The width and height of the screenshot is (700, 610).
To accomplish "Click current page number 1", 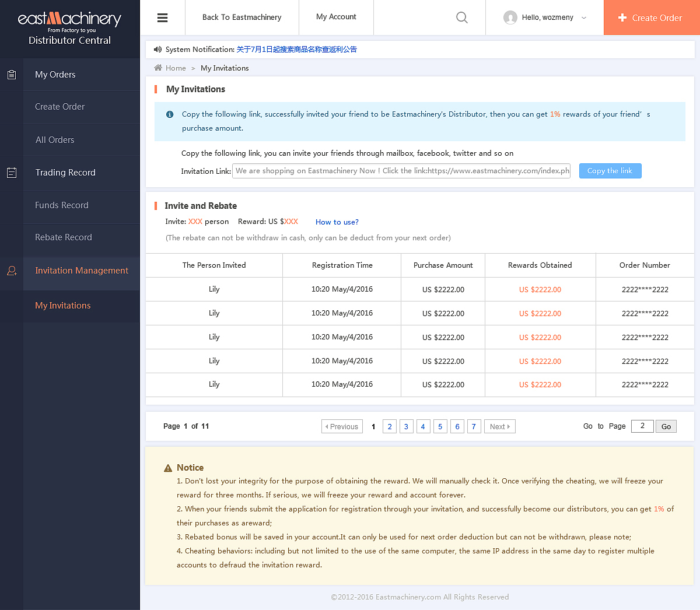I will [373, 427].
